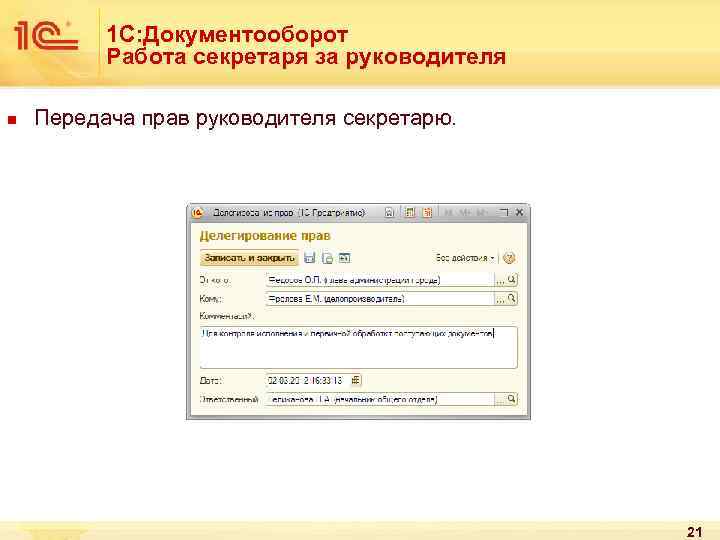Open the calendar icon in the title bar
This screenshot has height=540, width=720.
click(428, 212)
